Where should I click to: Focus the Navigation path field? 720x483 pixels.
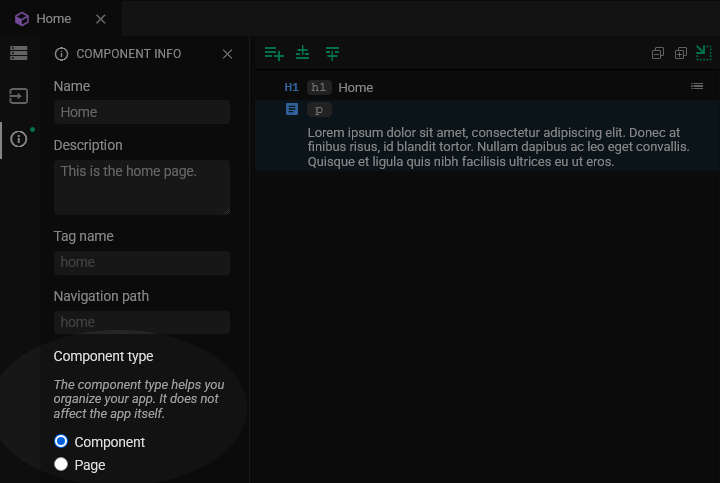coord(142,322)
